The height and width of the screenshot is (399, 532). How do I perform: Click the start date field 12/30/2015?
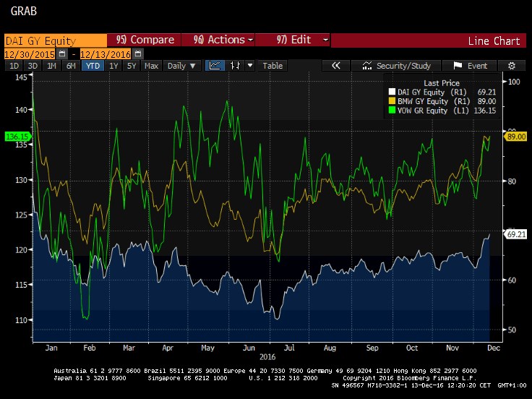click(30, 54)
